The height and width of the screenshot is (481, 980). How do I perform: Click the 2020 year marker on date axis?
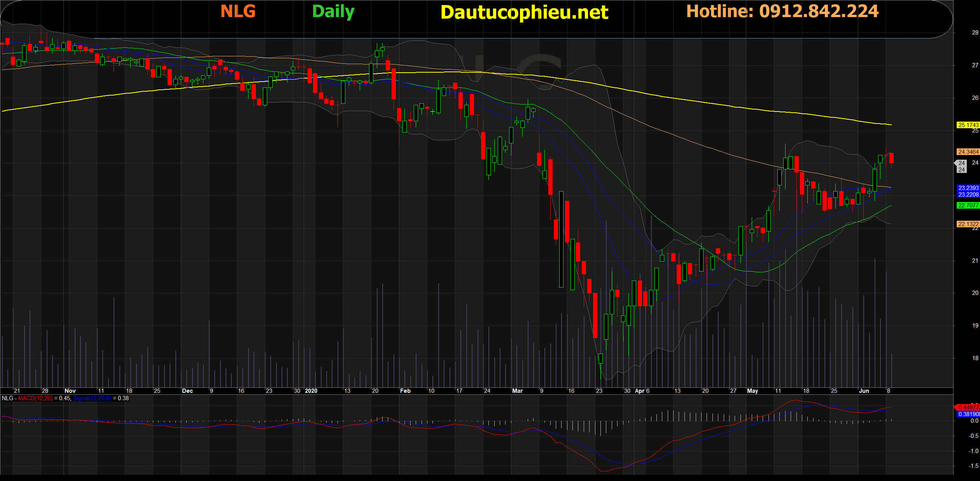pyautogui.click(x=311, y=391)
